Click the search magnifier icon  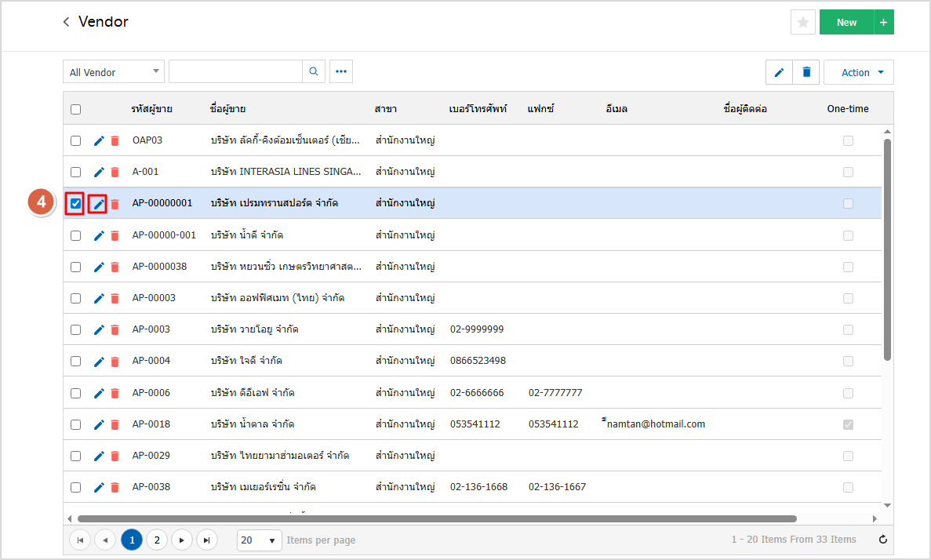click(314, 71)
